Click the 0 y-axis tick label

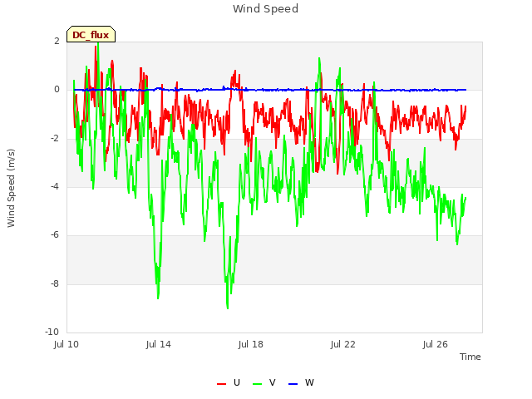point(57,89)
